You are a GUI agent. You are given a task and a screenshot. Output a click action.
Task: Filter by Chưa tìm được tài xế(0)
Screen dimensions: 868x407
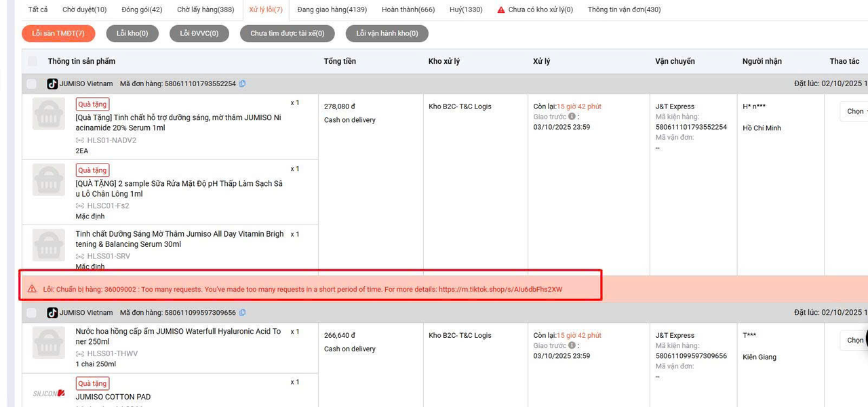click(x=287, y=33)
